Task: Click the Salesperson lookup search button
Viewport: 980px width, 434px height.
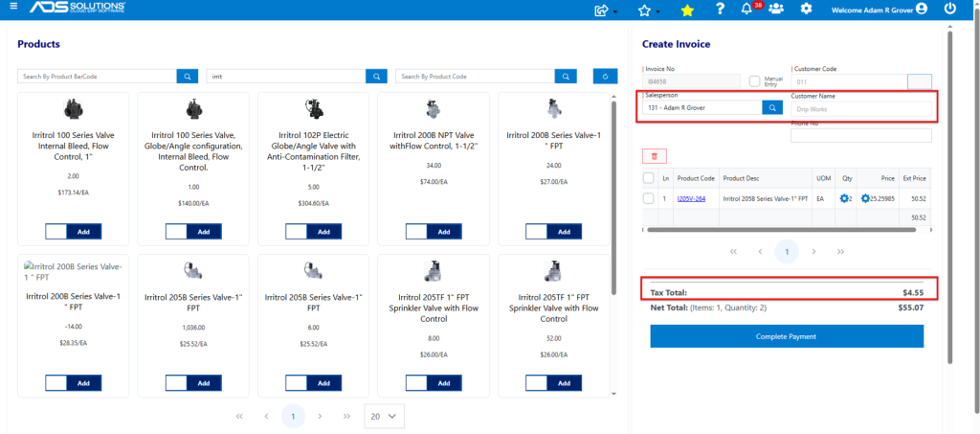Action: pos(772,107)
